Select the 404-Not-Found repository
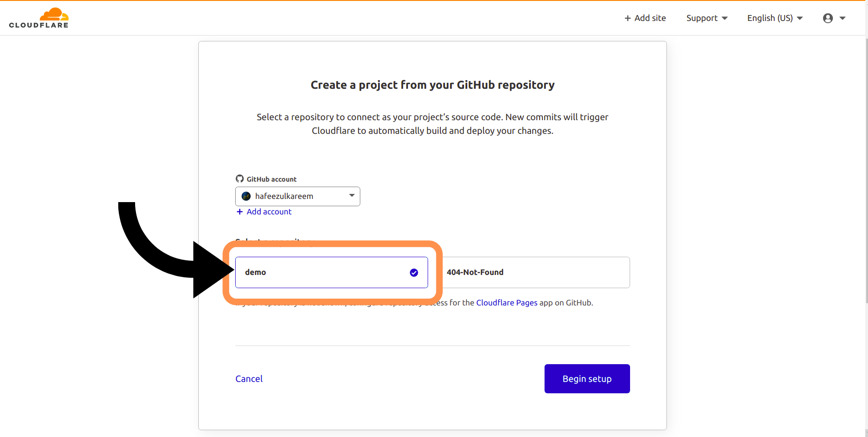The image size is (868, 437). pyautogui.click(x=535, y=272)
